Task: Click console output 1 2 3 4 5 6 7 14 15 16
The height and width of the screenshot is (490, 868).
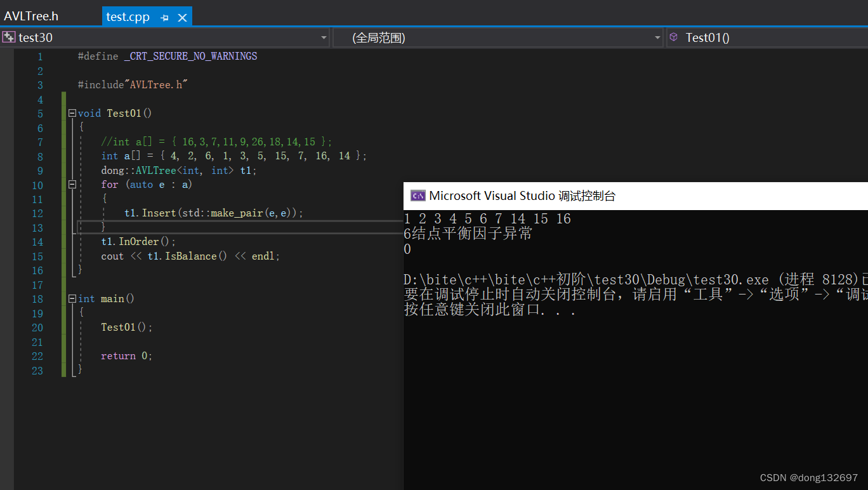Action: point(487,219)
